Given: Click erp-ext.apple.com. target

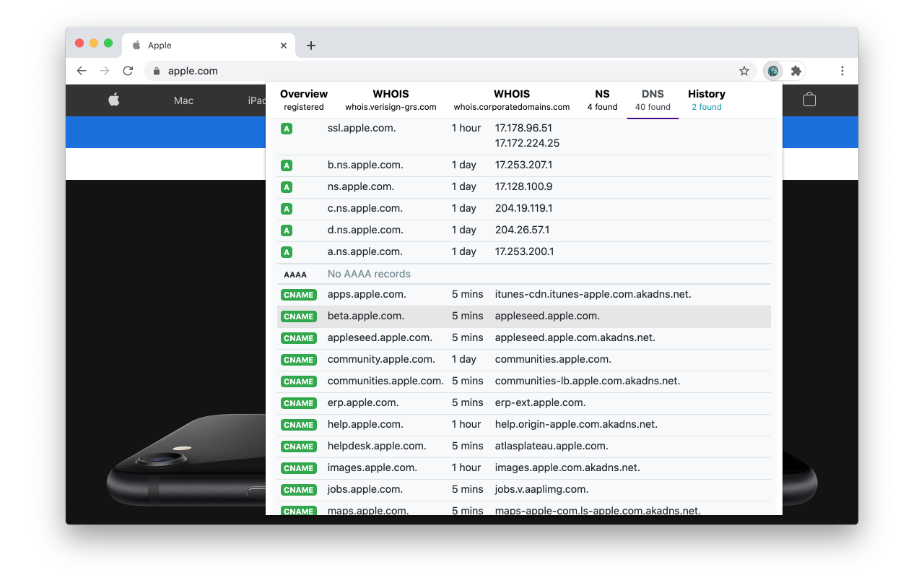Looking at the screenshot, I should 540,402.
